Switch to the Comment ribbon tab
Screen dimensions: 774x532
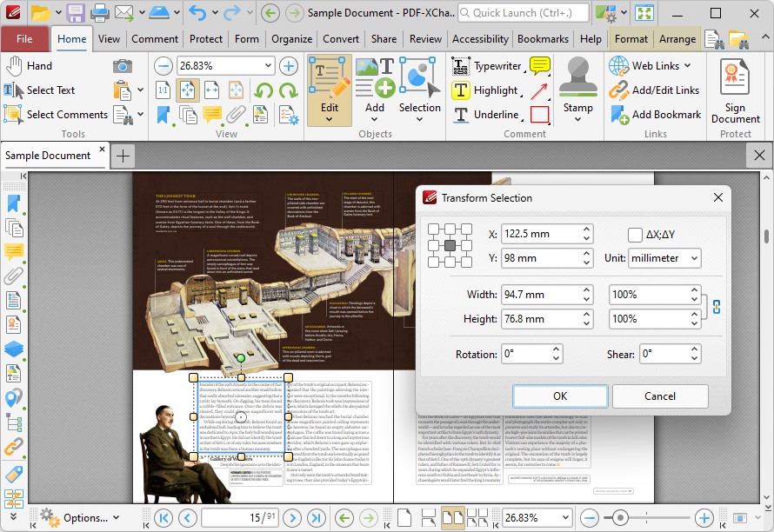coord(155,39)
